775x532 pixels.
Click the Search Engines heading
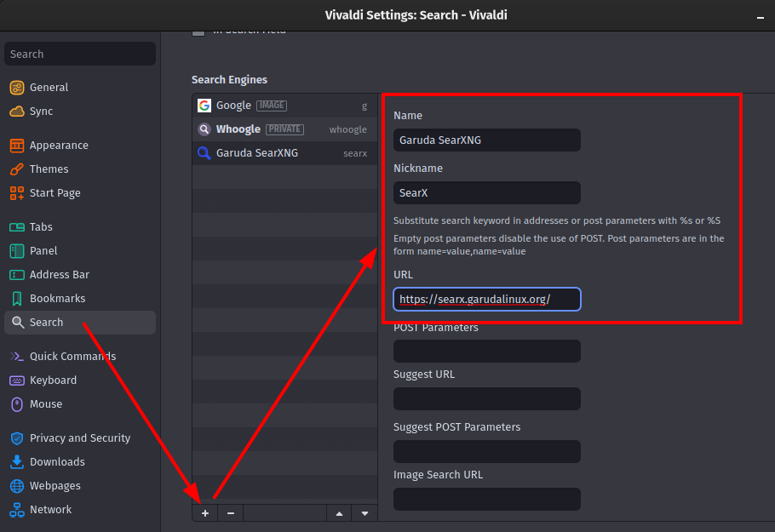click(x=229, y=79)
